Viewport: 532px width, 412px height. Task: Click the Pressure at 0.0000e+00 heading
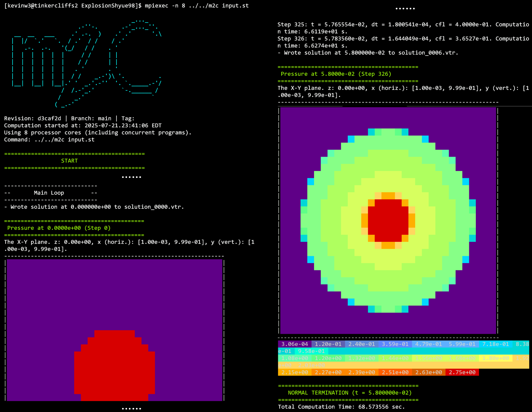[x=59, y=228]
